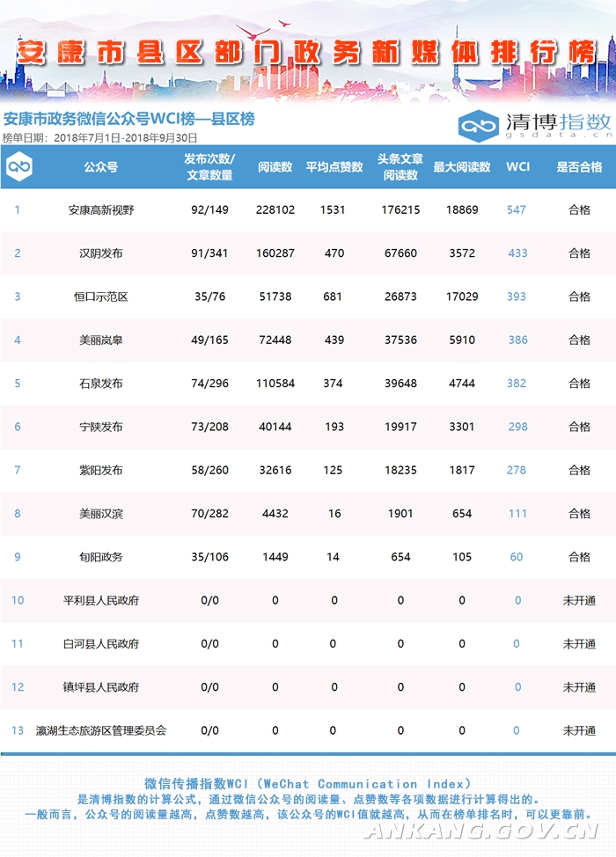This screenshot has width=616, height=857.
Task: Click the 安康市县区部门政务新媒体排行榜 banner title
Action: tap(306, 53)
